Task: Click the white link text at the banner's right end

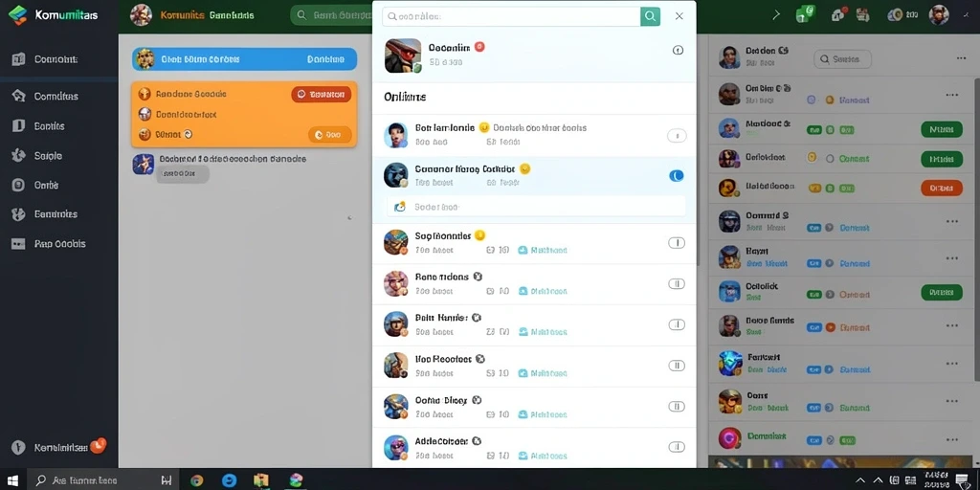Action: click(x=325, y=59)
